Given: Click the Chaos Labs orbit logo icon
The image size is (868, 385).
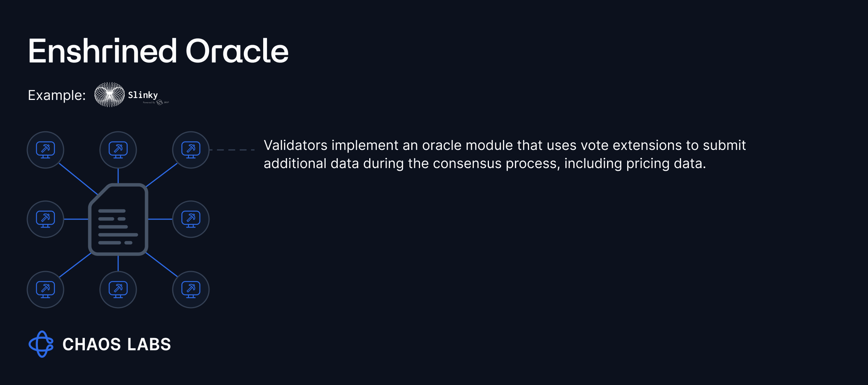Looking at the screenshot, I should pos(41,344).
